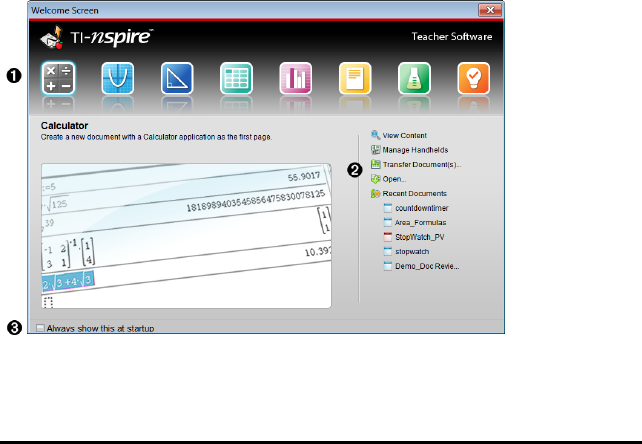
Task: Open the View Content link
Action: point(405,136)
